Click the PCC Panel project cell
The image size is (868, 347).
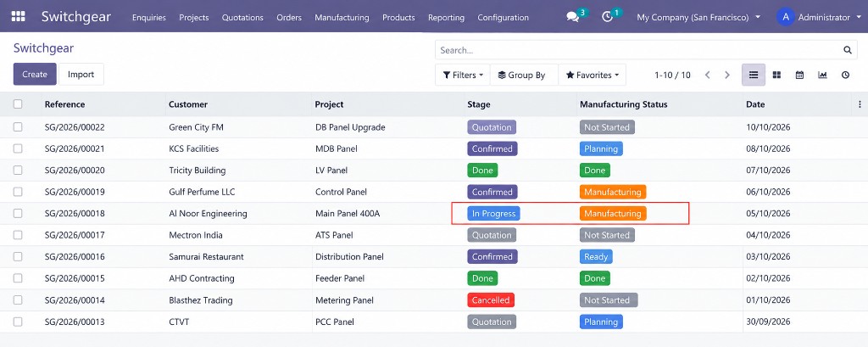[335, 322]
